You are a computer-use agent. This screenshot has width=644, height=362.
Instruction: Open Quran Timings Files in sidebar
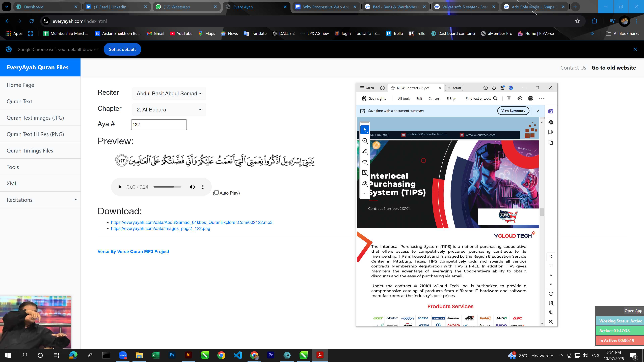point(40,151)
